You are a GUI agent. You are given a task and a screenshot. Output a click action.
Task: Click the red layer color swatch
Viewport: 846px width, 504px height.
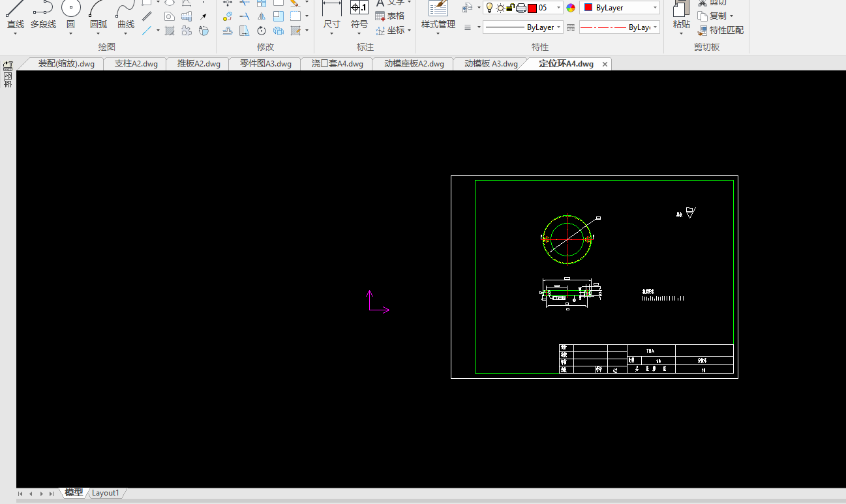pyautogui.click(x=532, y=8)
